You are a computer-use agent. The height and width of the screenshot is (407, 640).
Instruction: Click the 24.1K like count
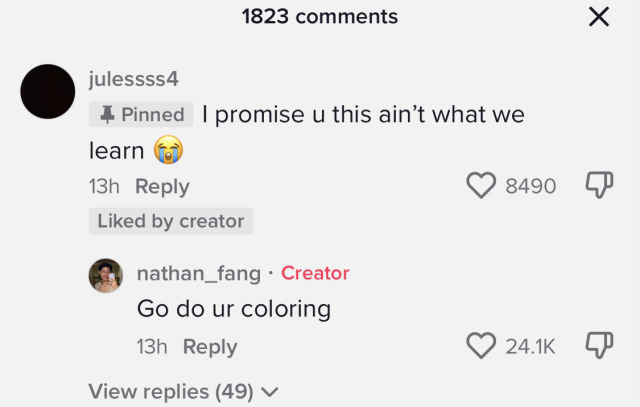(x=530, y=347)
